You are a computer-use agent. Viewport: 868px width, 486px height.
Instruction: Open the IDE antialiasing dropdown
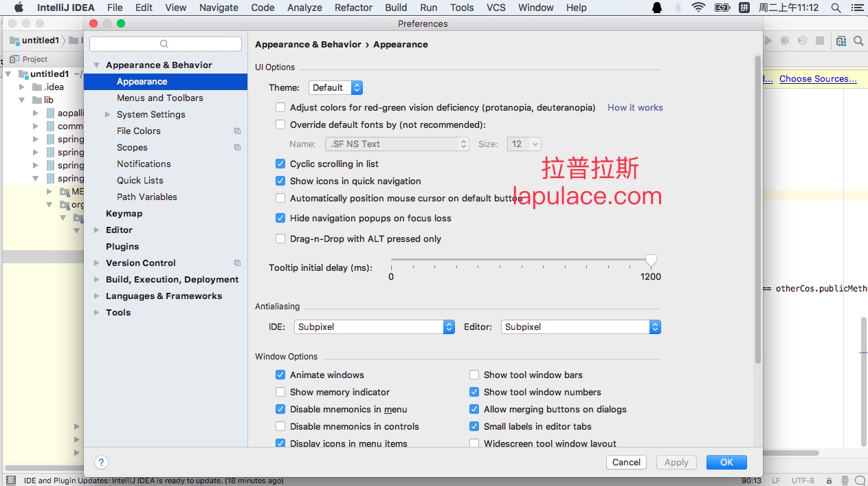click(x=375, y=327)
